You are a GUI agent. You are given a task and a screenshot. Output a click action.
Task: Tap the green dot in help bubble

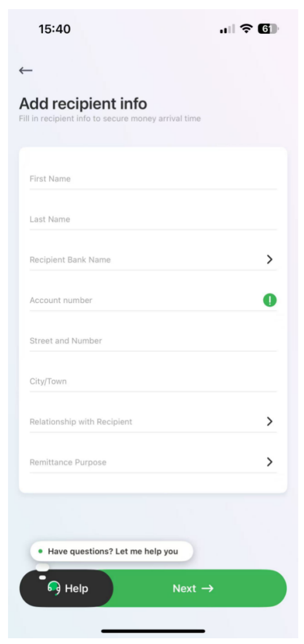pyautogui.click(x=40, y=551)
